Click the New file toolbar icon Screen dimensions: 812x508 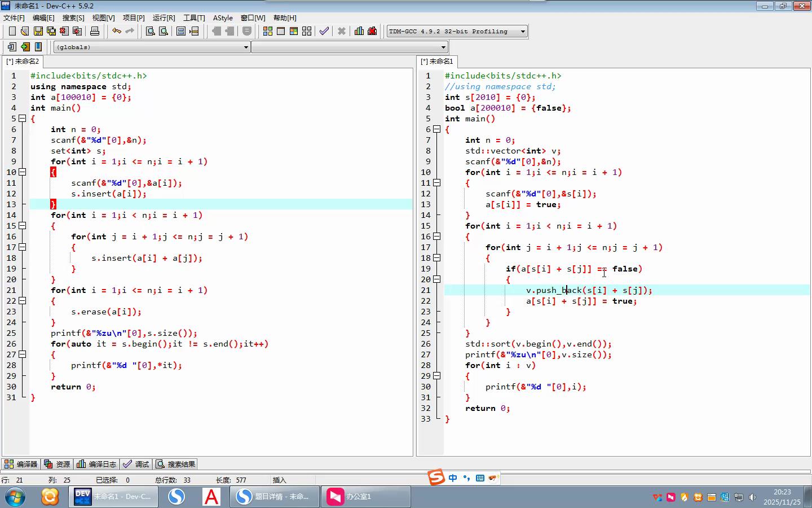(x=12, y=31)
